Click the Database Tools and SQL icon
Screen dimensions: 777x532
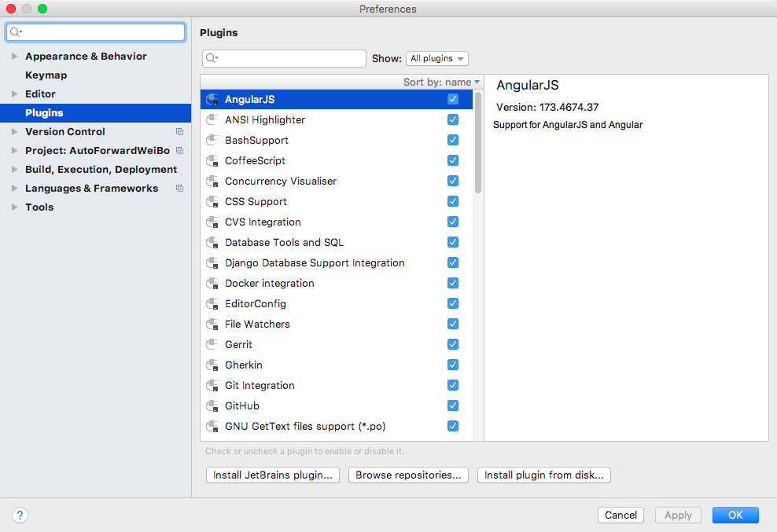coord(212,243)
